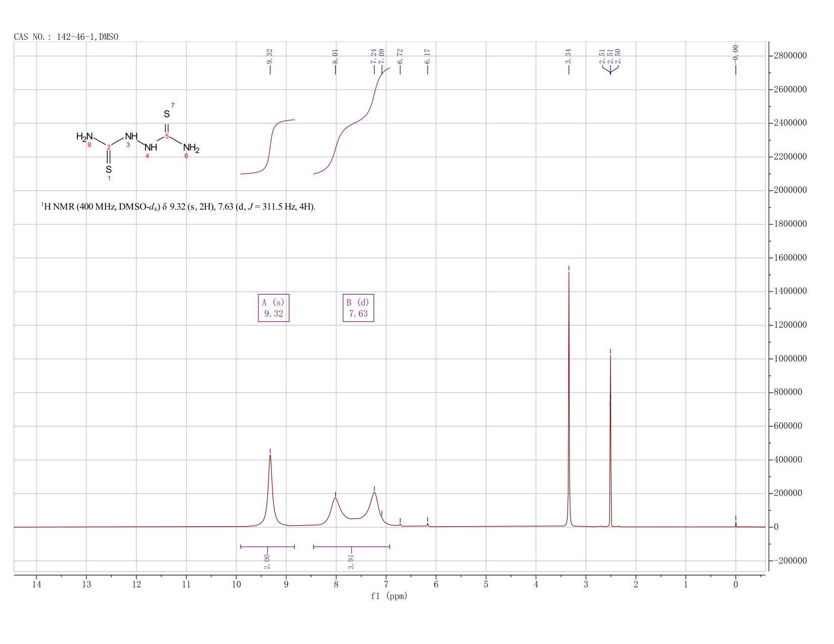Click the 3.34 water peak label
Screen dimensions: 834x644
point(569,56)
